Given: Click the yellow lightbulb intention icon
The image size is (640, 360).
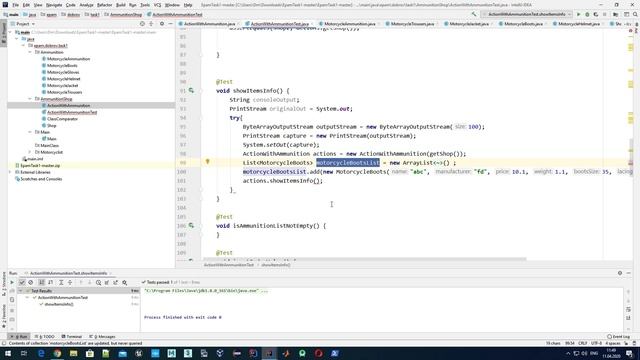Looking at the screenshot, I should 207,162.
